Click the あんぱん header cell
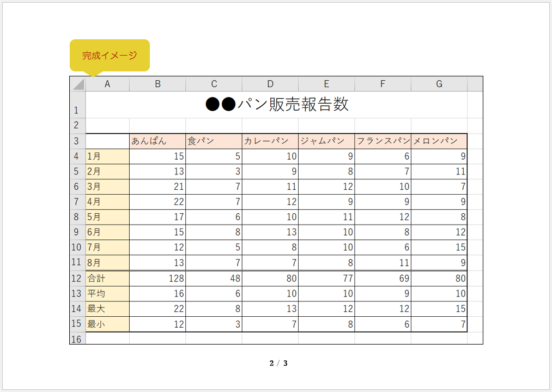This screenshot has width=552, height=392. coord(157,141)
